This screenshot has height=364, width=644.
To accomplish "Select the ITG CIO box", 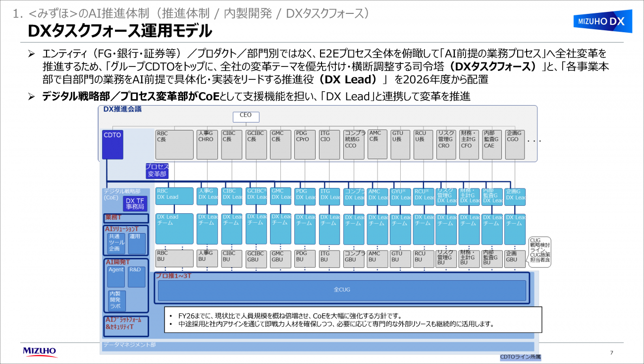I will tap(329, 145).
